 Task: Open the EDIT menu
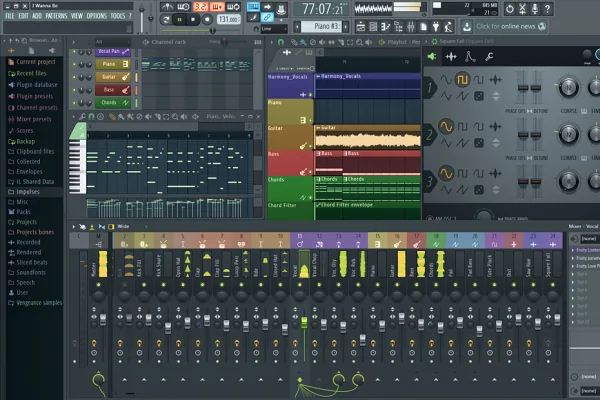click(23, 16)
